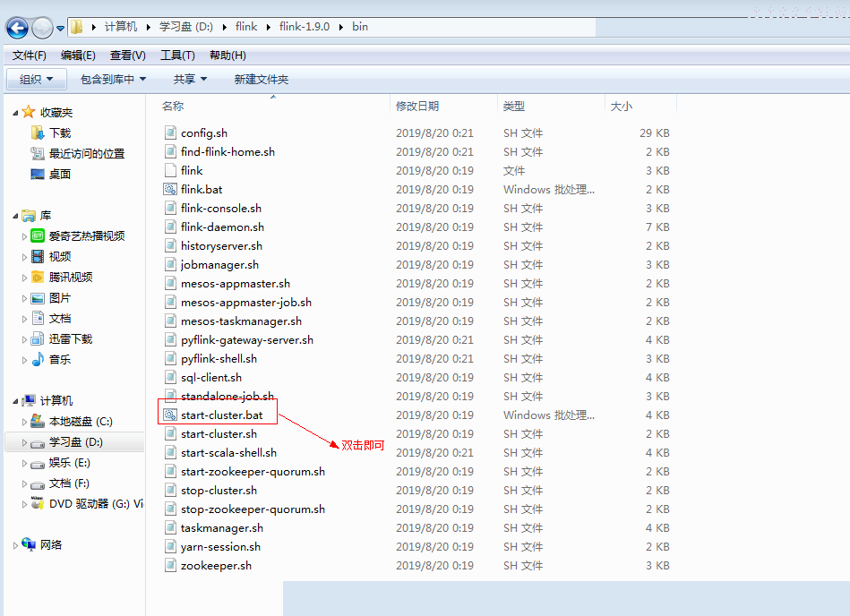Expand the 学习盘 (D:) tree node

(24, 442)
